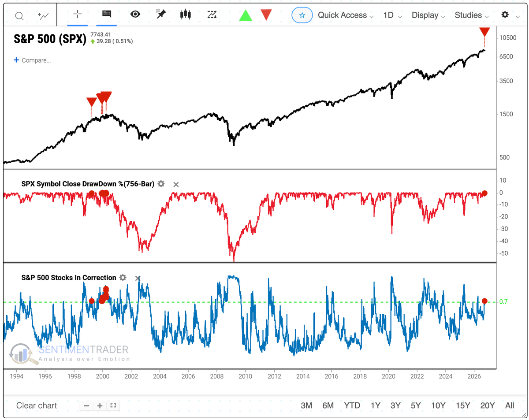Click the 2026 red signal triangle on price chart
The image size is (529, 420).
[x=485, y=32]
